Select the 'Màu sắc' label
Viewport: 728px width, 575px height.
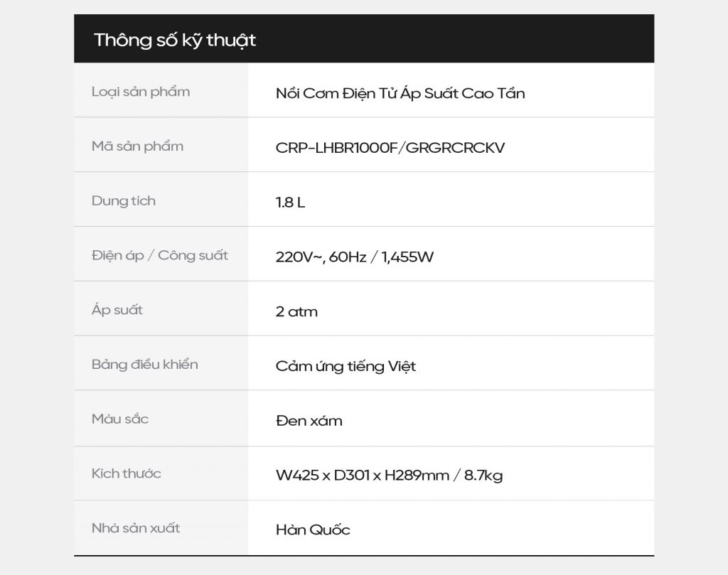[119, 419]
